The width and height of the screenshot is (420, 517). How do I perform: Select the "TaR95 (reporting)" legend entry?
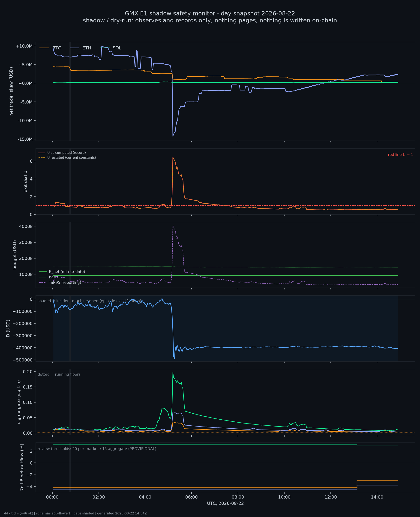[65, 283]
